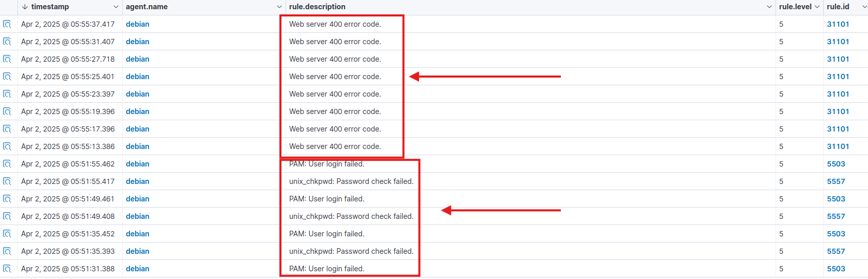Click inspect icon for the 05:51:49.408 row
868x279 pixels.
7,216
